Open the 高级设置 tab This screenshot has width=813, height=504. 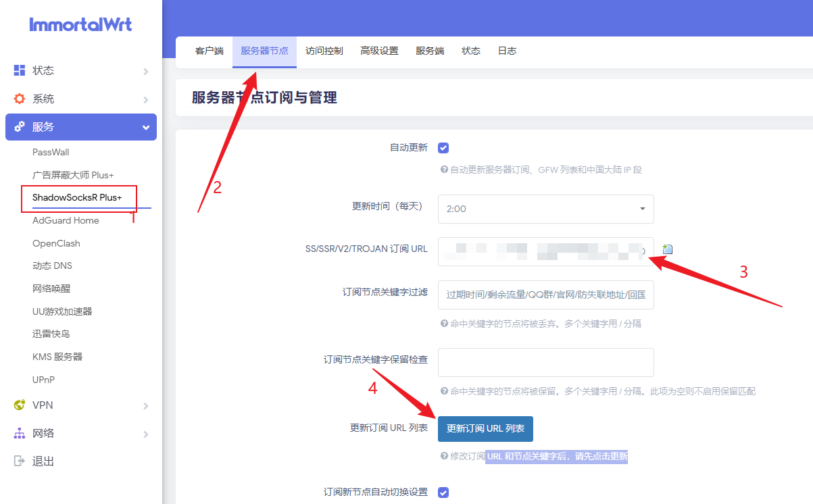pos(379,51)
